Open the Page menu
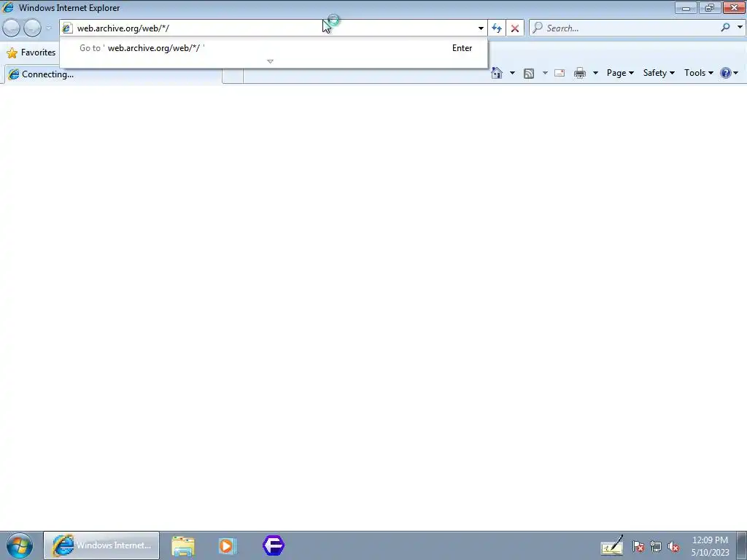Image resolution: width=747 pixels, height=560 pixels. pyautogui.click(x=620, y=73)
